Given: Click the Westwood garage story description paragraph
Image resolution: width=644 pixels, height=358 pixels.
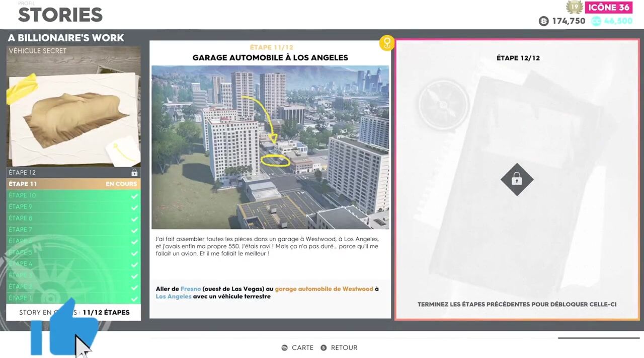Looking at the screenshot, I should coord(267,246).
